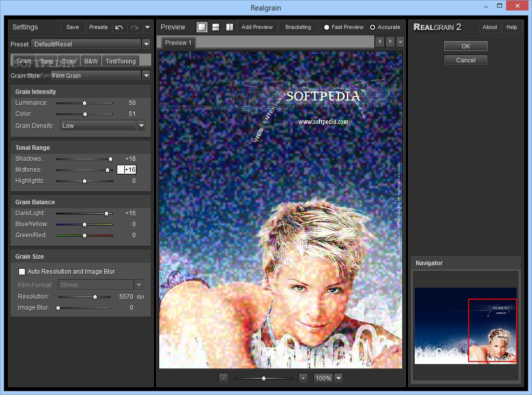Adjust the Image Blur slider
The height and width of the screenshot is (395, 532).
tap(58, 308)
